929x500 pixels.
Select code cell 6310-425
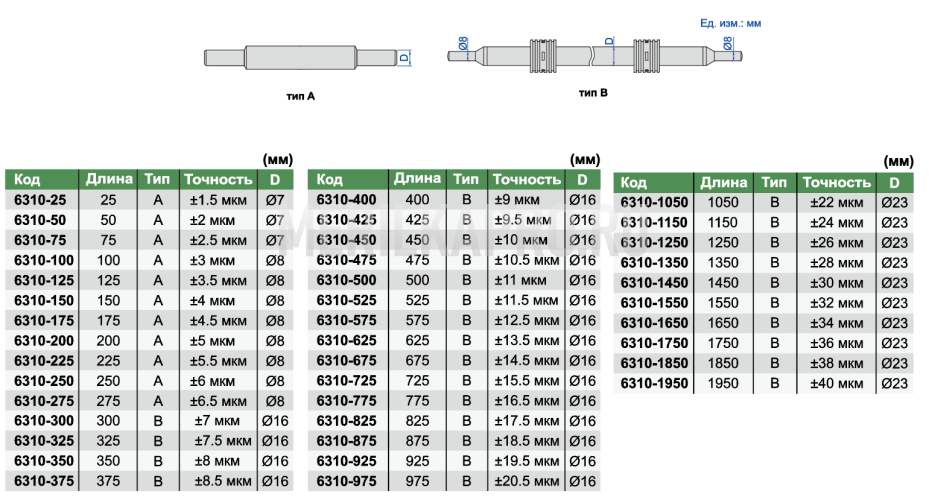[348, 220]
